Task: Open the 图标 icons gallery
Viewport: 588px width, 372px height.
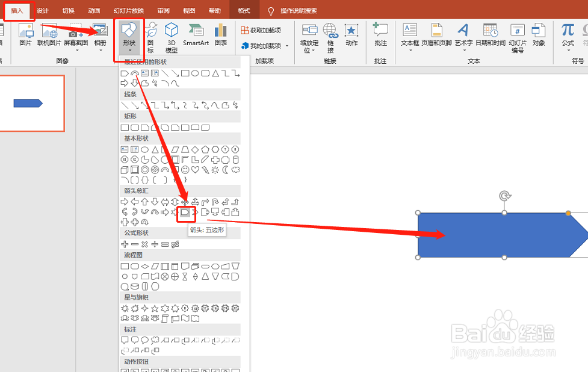Action: (x=150, y=37)
